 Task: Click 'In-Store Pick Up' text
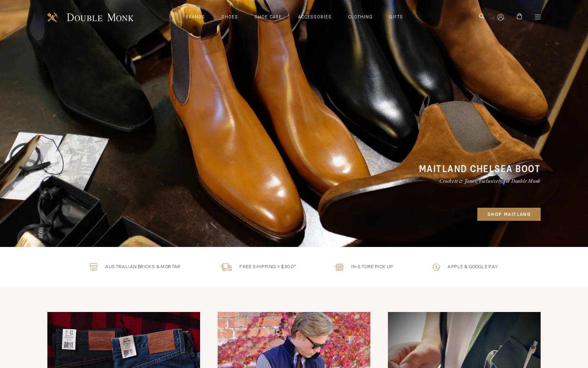(x=372, y=267)
